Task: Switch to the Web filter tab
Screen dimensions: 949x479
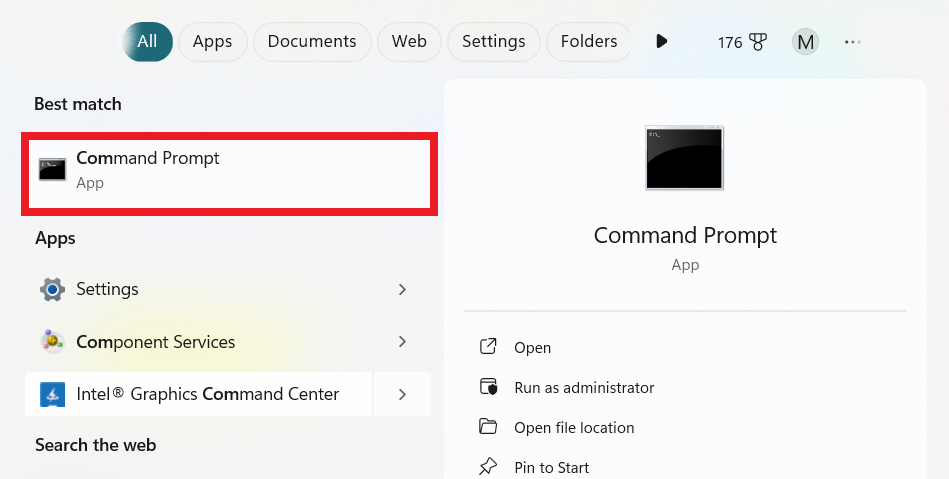Action: click(x=409, y=42)
